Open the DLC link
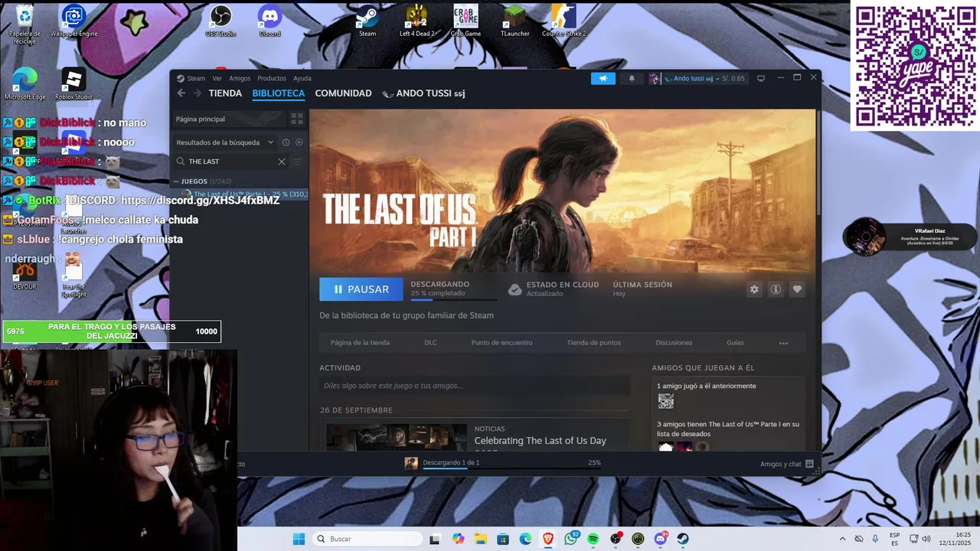The width and height of the screenshot is (980, 551). click(430, 343)
